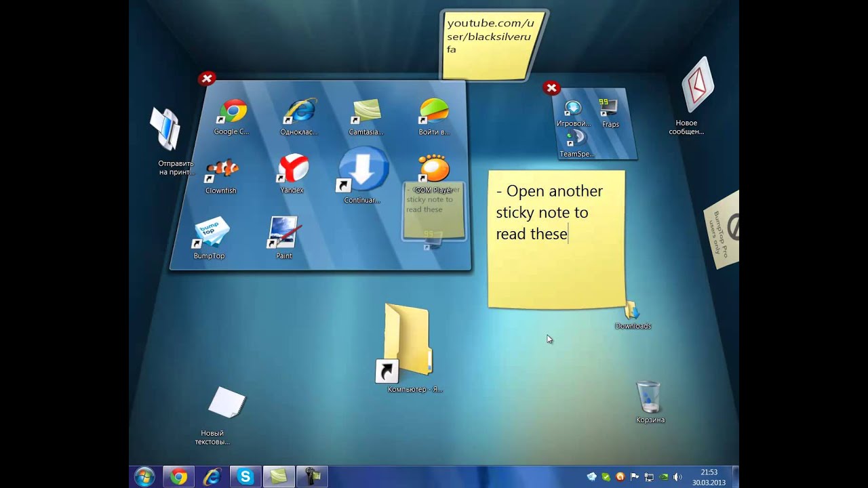Open the Игровой... shortcut in the small pile
The image size is (868, 488).
pos(573,109)
